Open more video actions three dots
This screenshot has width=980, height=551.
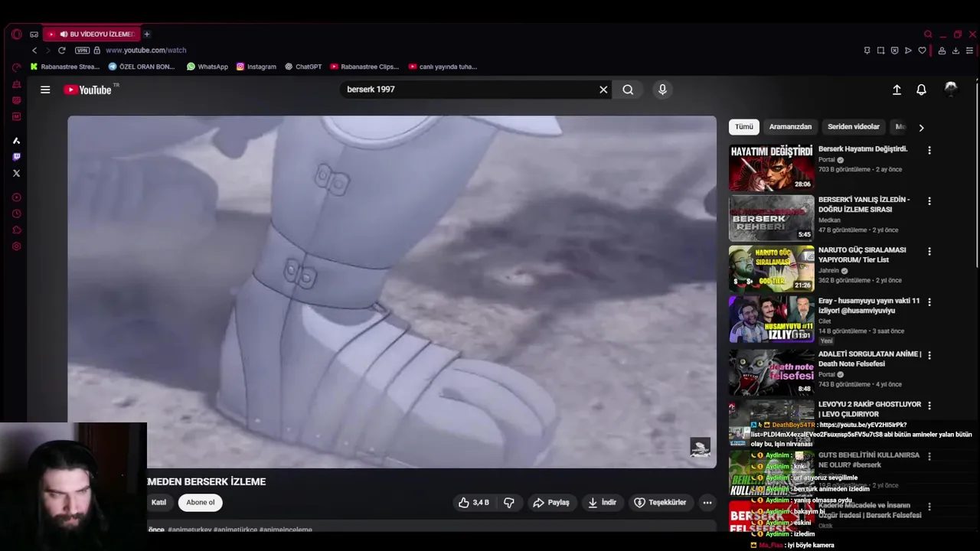(x=707, y=503)
